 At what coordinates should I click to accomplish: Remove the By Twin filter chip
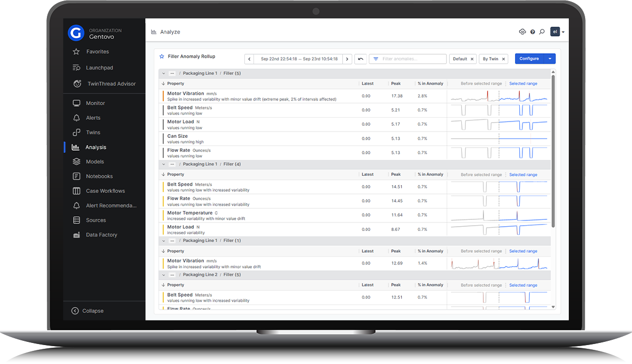click(x=503, y=59)
